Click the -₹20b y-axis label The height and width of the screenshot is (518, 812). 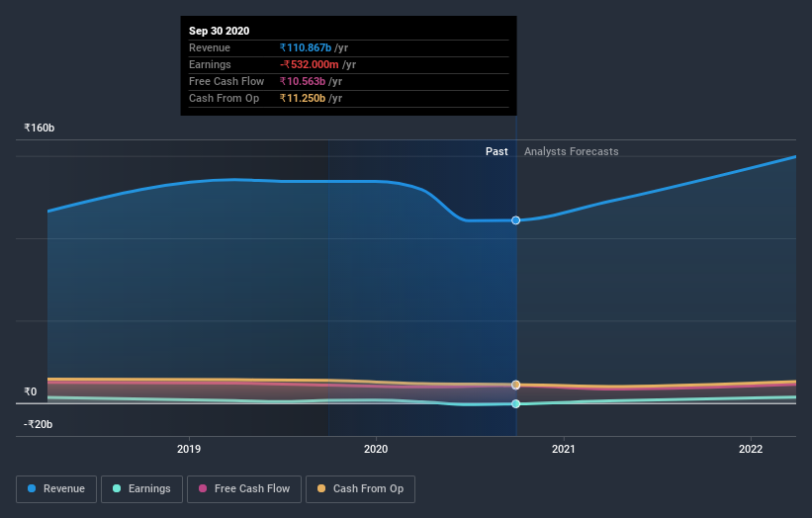tap(38, 424)
